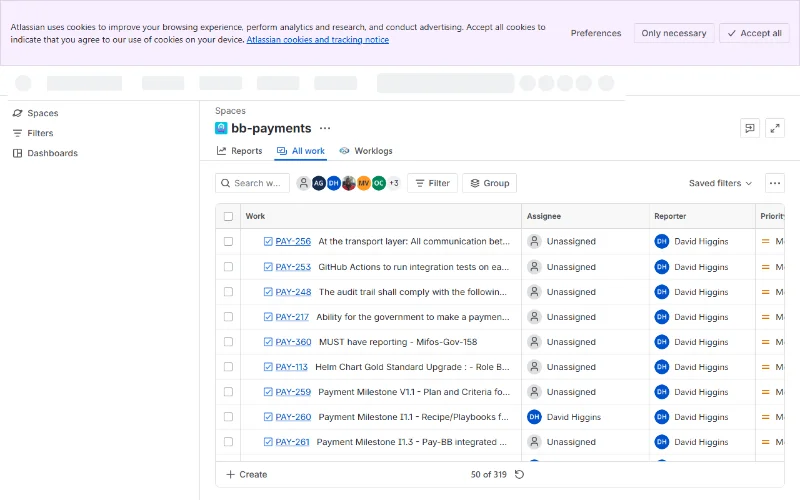This screenshot has width=800, height=500.
Task: Check the PAY-256 row checkbox
Action: (x=228, y=241)
